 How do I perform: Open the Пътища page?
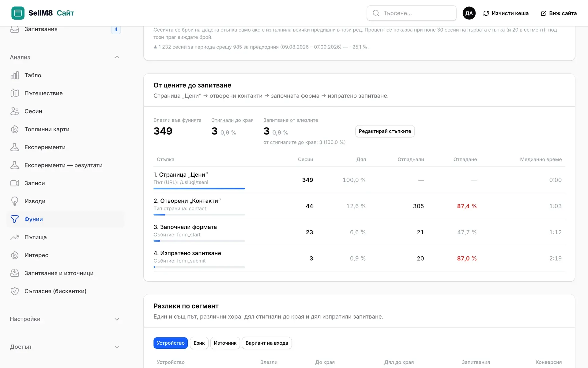click(65, 237)
